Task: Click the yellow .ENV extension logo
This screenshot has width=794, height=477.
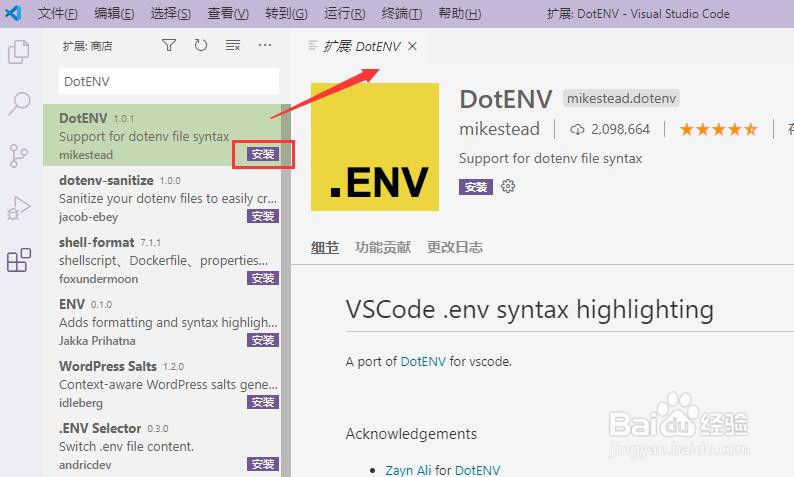Action: tap(375, 147)
